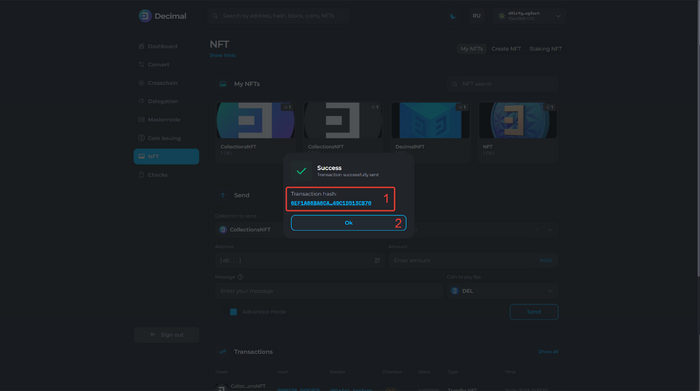Click Sign out button
The height and width of the screenshot is (391, 700).
[166, 335]
